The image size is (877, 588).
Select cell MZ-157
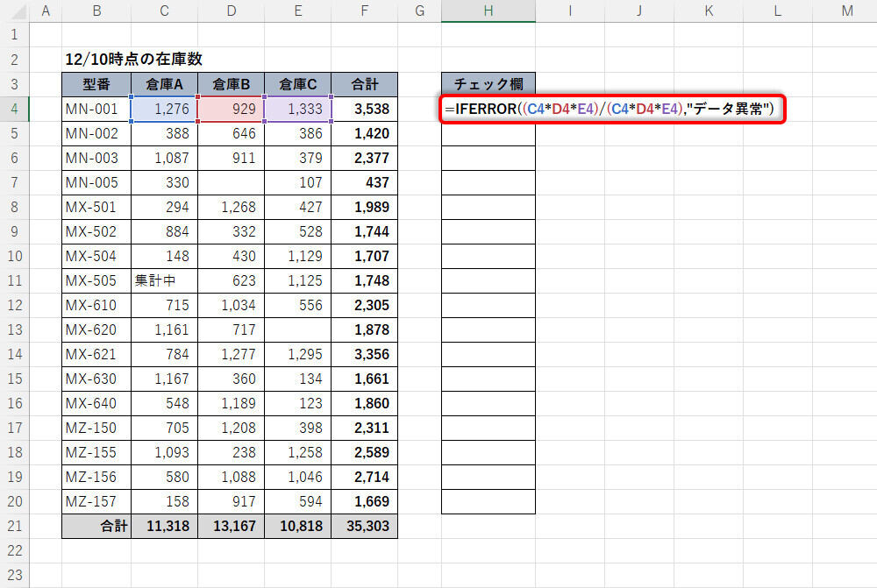tap(96, 502)
